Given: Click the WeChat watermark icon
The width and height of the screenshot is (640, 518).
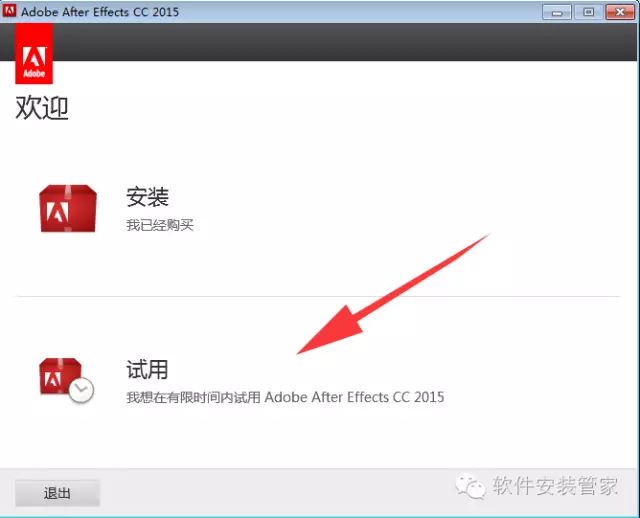Looking at the screenshot, I should coord(469,487).
